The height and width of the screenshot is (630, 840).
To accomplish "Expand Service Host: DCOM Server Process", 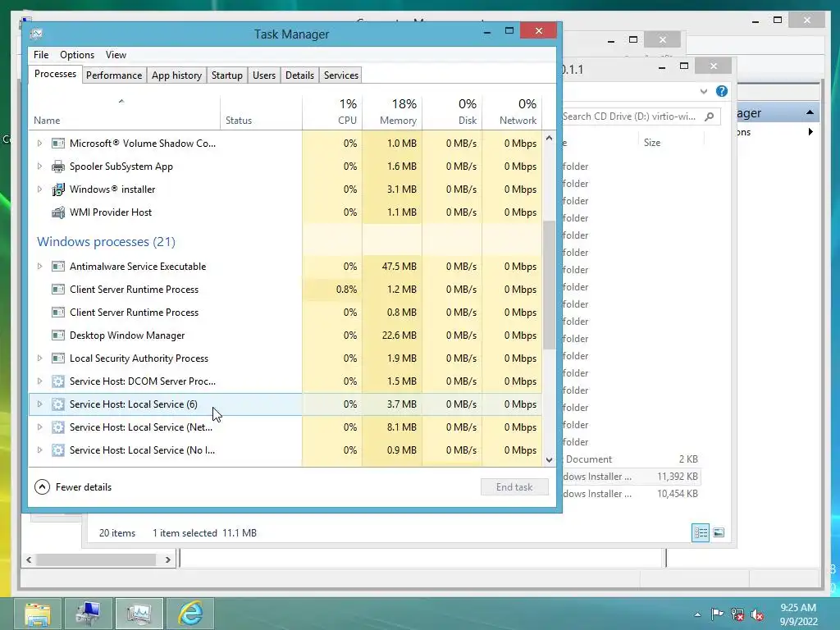I will 39,381.
